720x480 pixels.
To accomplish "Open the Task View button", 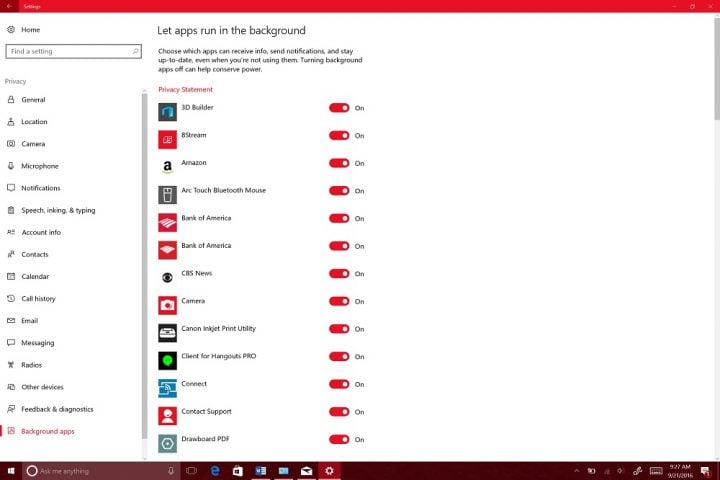I will pyautogui.click(x=191, y=471).
